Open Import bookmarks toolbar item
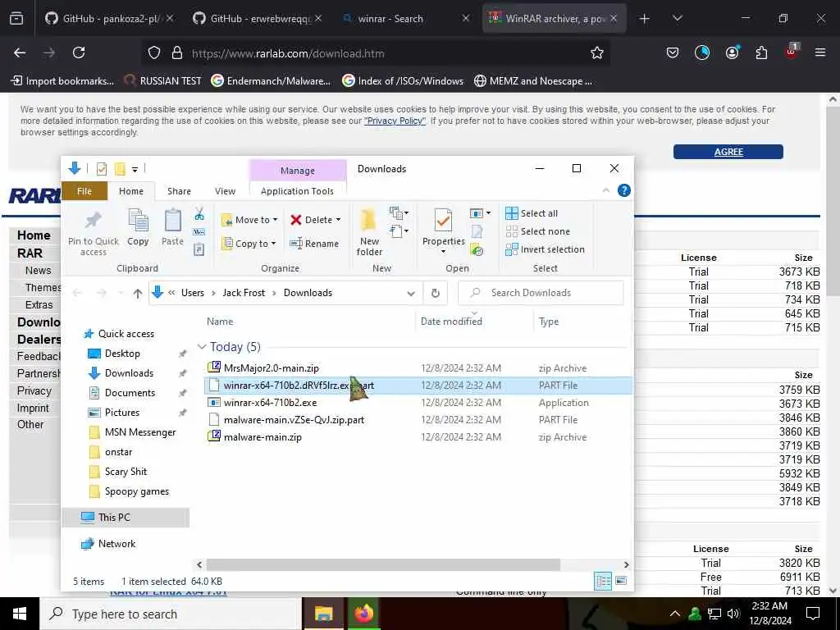The image size is (840, 630). 62,81
